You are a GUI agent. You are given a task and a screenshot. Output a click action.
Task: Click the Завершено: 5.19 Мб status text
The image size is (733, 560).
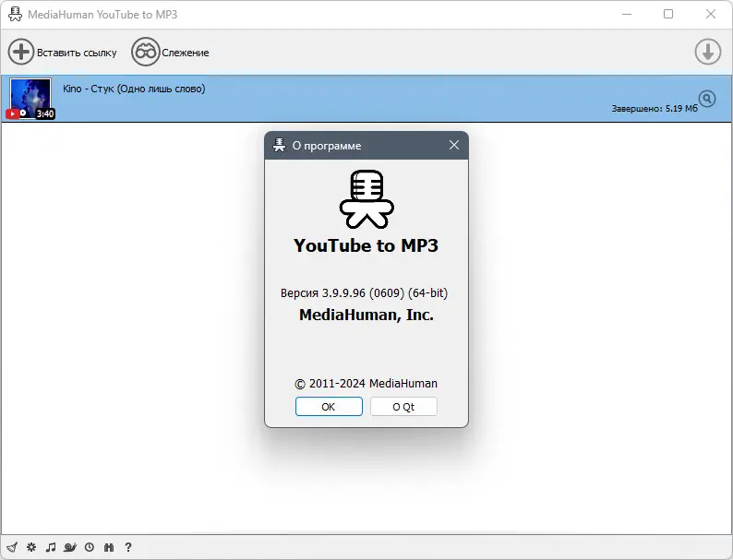pos(655,108)
